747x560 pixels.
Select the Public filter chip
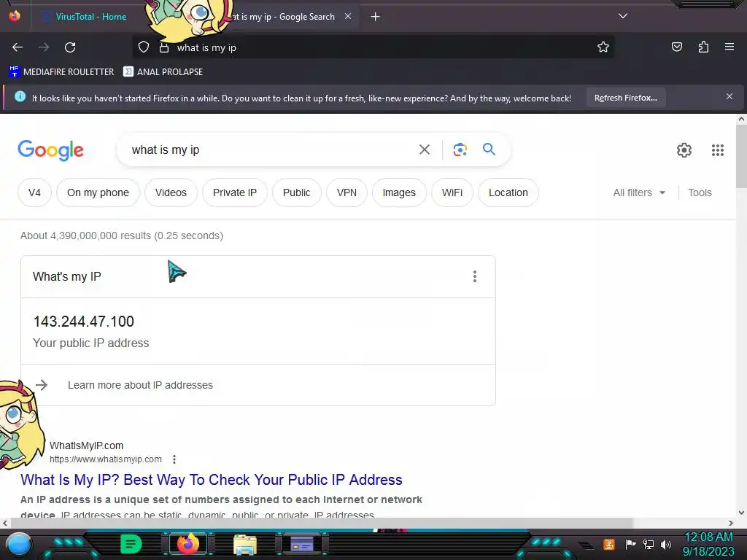coord(296,192)
